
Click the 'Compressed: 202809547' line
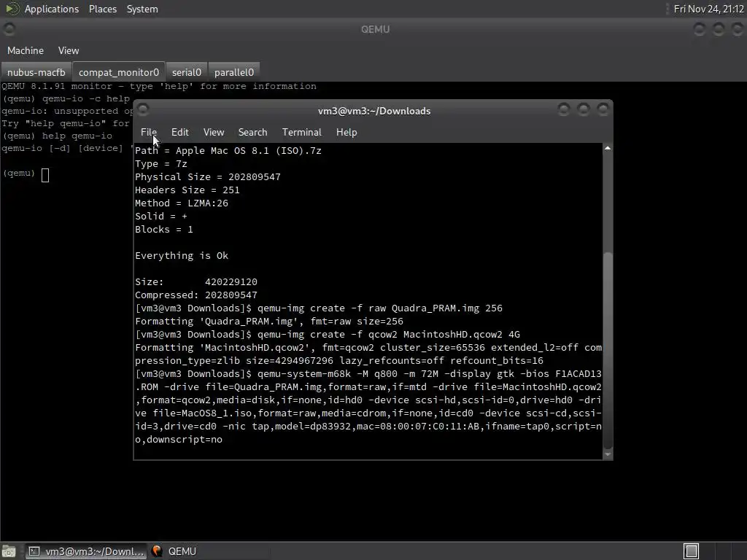(196, 295)
